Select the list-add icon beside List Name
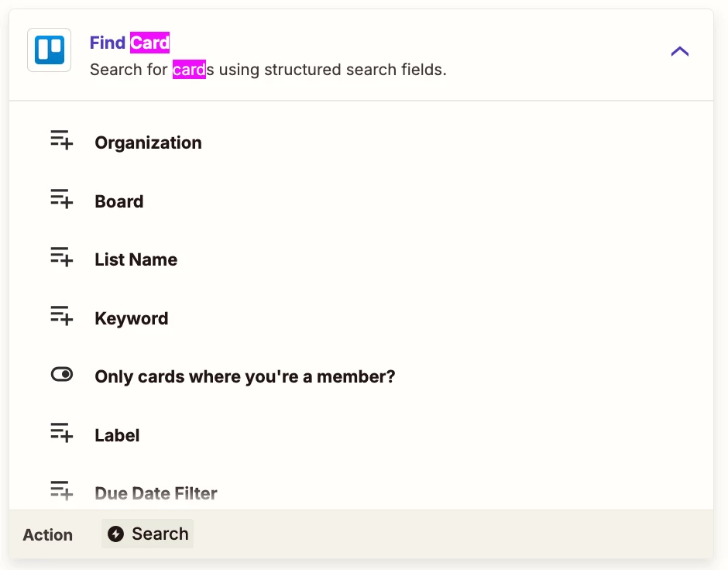 62,257
